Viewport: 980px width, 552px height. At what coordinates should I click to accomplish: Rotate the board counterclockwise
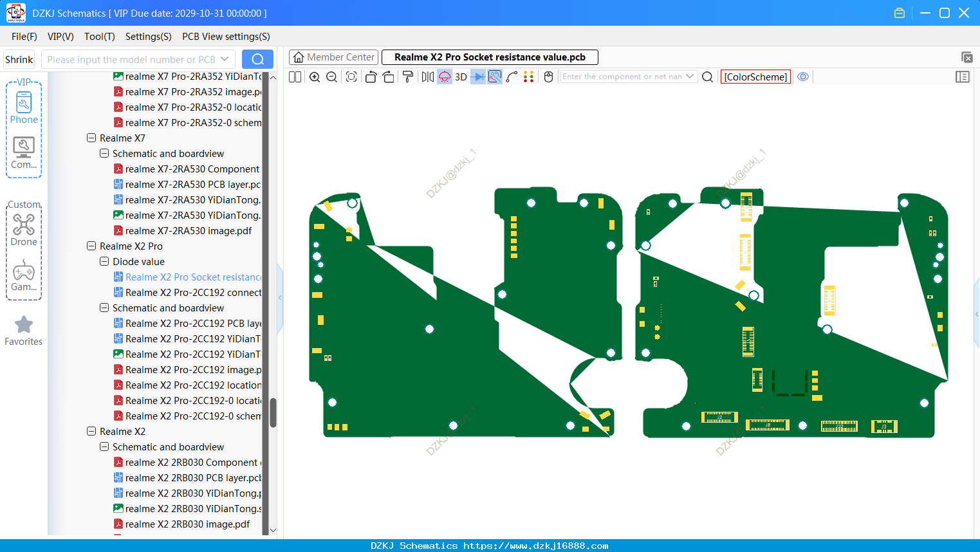click(371, 77)
